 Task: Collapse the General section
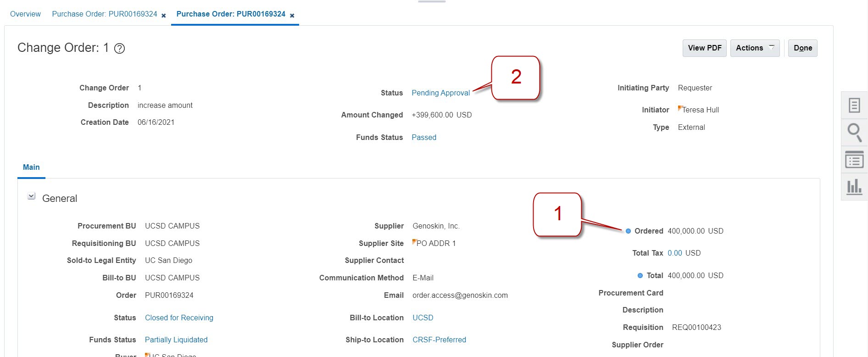click(31, 196)
